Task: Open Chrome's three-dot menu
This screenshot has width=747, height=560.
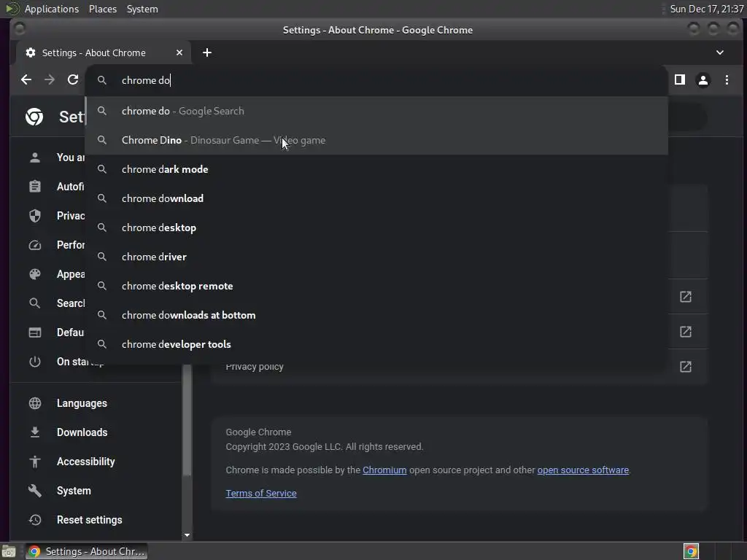Action: tap(727, 80)
